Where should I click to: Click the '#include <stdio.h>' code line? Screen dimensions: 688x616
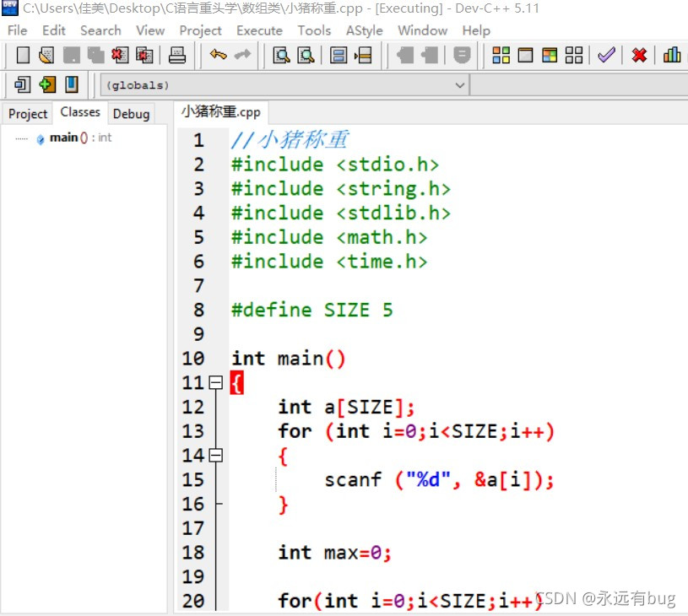pyautogui.click(x=335, y=165)
